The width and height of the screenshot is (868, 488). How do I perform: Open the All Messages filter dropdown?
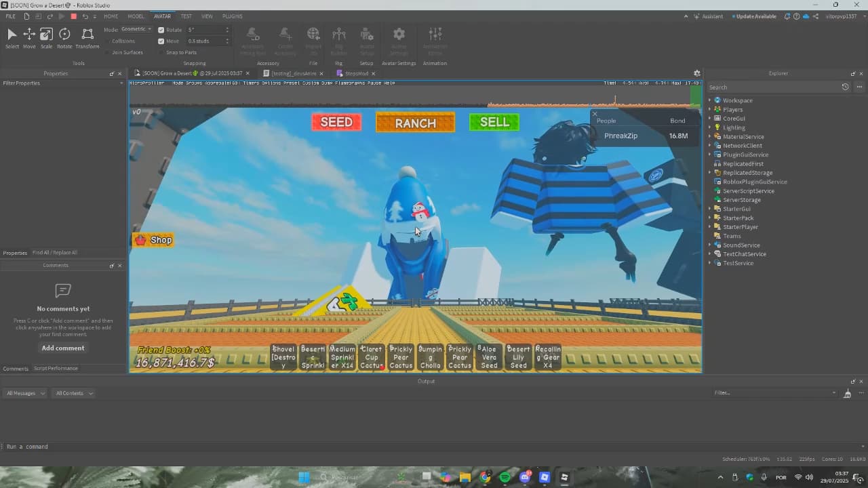(26, 393)
